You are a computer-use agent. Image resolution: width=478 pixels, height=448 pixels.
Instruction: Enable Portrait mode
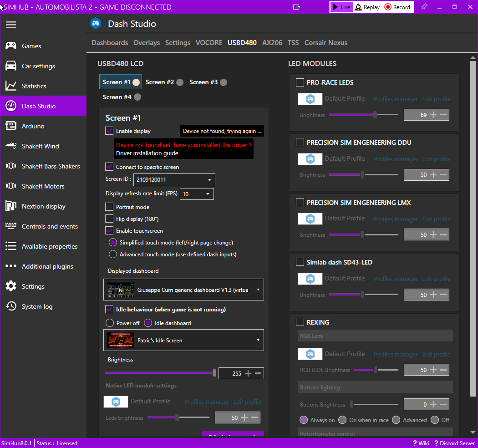click(x=109, y=207)
